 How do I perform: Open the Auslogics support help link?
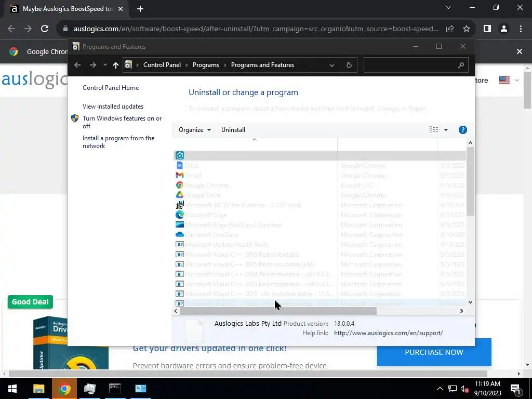(389, 333)
